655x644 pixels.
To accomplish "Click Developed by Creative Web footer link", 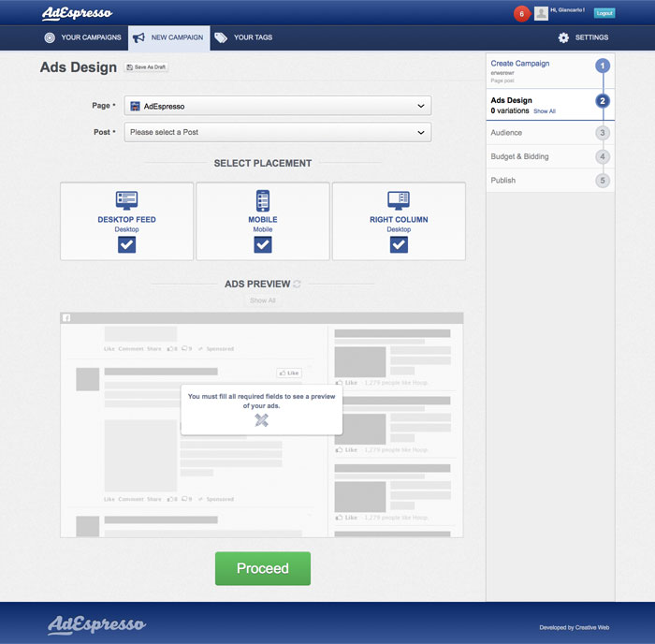I will 574,627.
